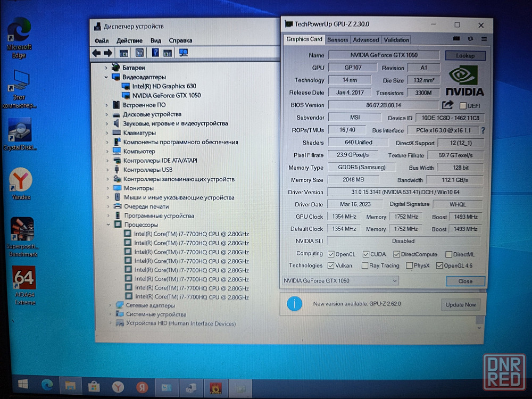Viewport: 532px width, 399px height.
Task: Collapse the Видеоадаптеры tree node
Action: [x=106, y=77]
